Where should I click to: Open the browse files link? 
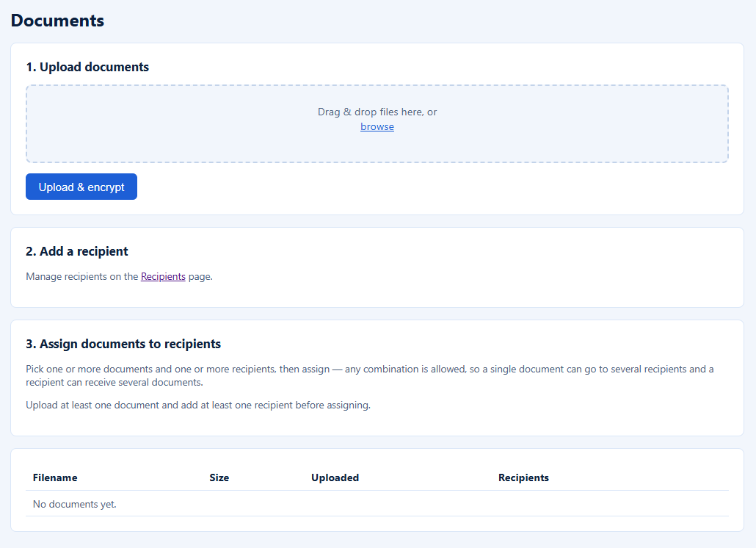click(x=377, y=126)
